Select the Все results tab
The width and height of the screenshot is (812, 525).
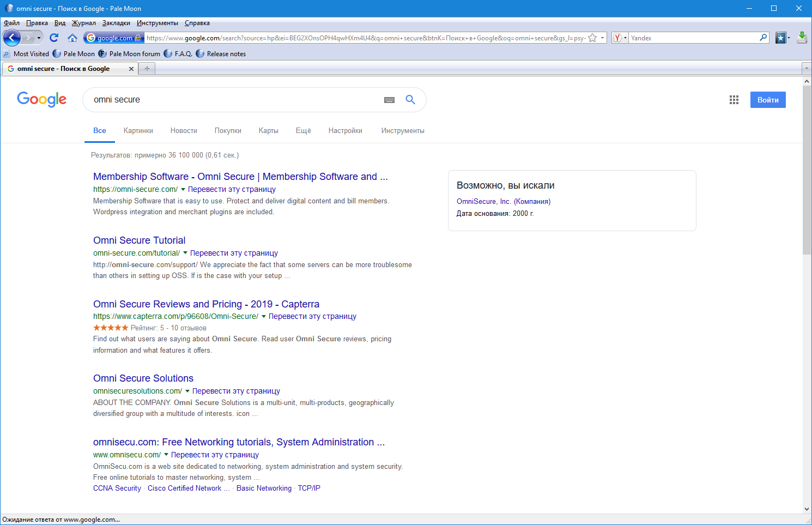point(100,131)
